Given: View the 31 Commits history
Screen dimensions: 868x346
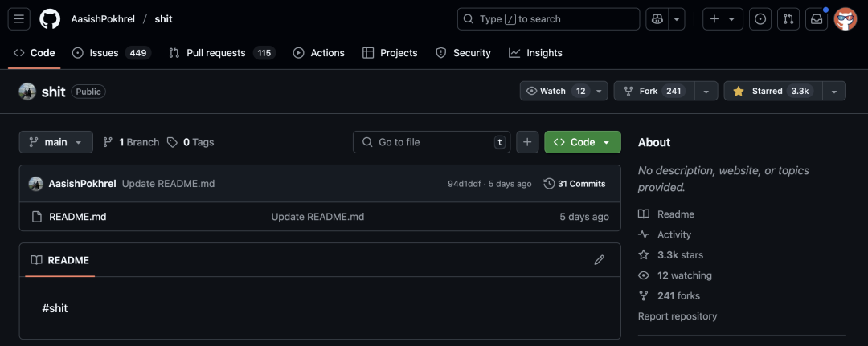Looking at the screenshot, I should 575,184.
